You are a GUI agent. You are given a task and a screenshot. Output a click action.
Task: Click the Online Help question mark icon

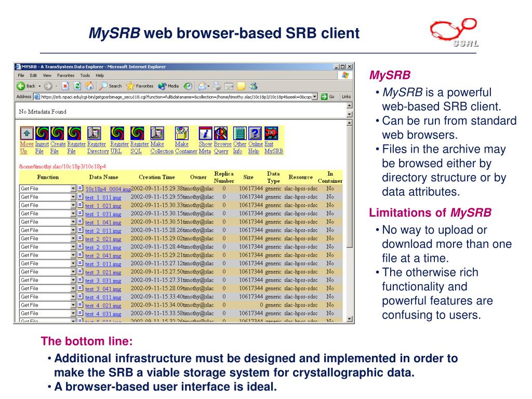[255, 134]
